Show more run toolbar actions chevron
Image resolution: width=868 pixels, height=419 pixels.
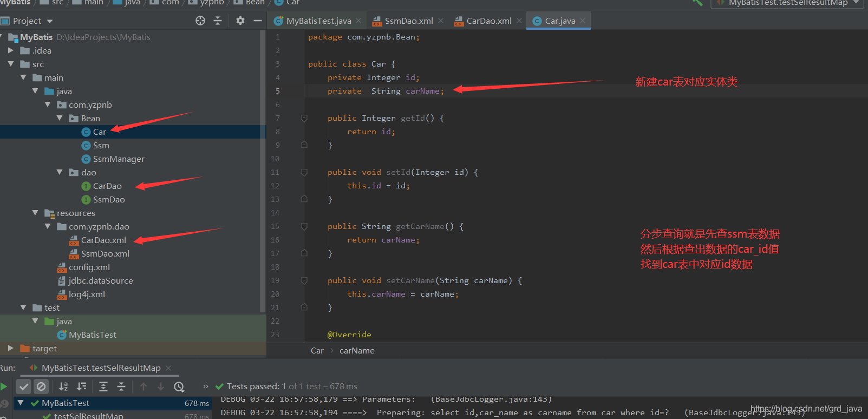click(x=206, y=387)
